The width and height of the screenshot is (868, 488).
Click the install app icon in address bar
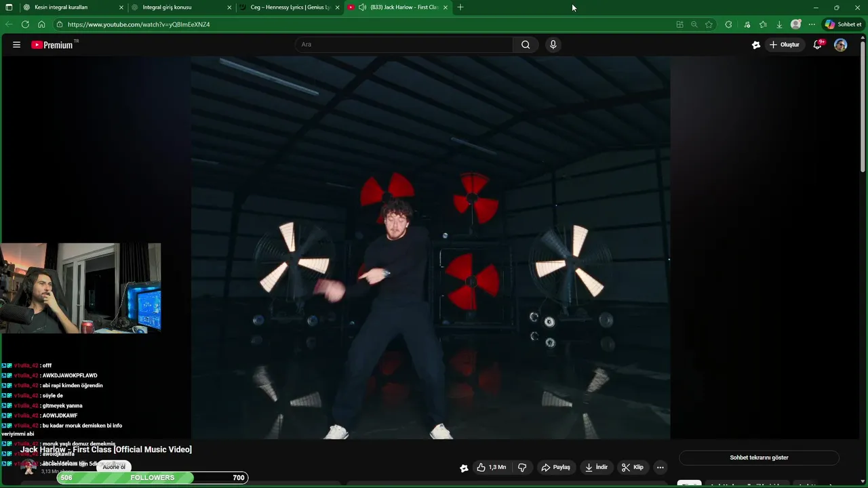point(679,24)
